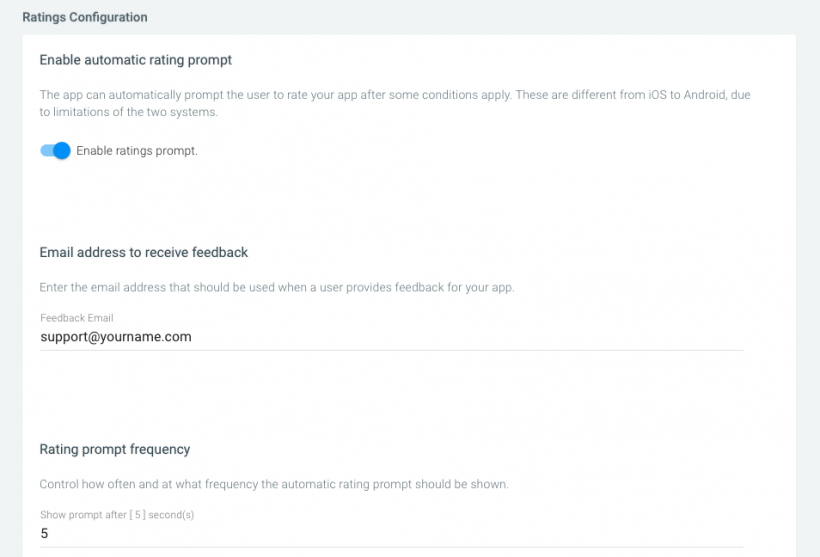
Task: Click the underline below the feedback email
Action: pyautogui.click(x=391, y=350)
